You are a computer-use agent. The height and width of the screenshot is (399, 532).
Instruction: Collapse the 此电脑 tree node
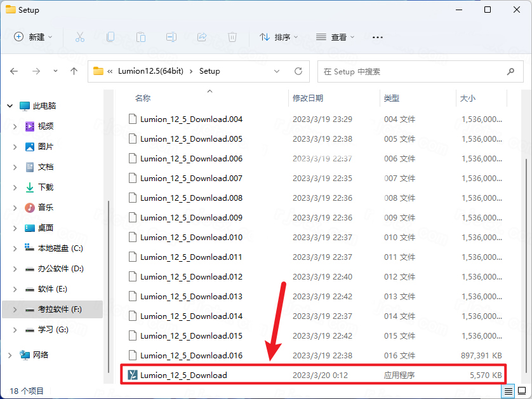coord(10,106)
